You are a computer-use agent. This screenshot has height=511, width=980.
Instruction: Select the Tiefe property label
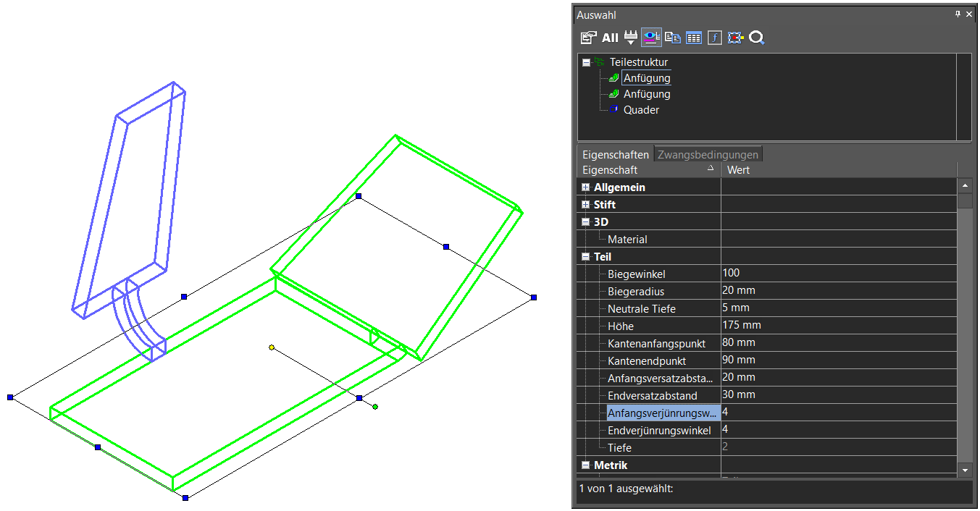(x=619, y=448)
